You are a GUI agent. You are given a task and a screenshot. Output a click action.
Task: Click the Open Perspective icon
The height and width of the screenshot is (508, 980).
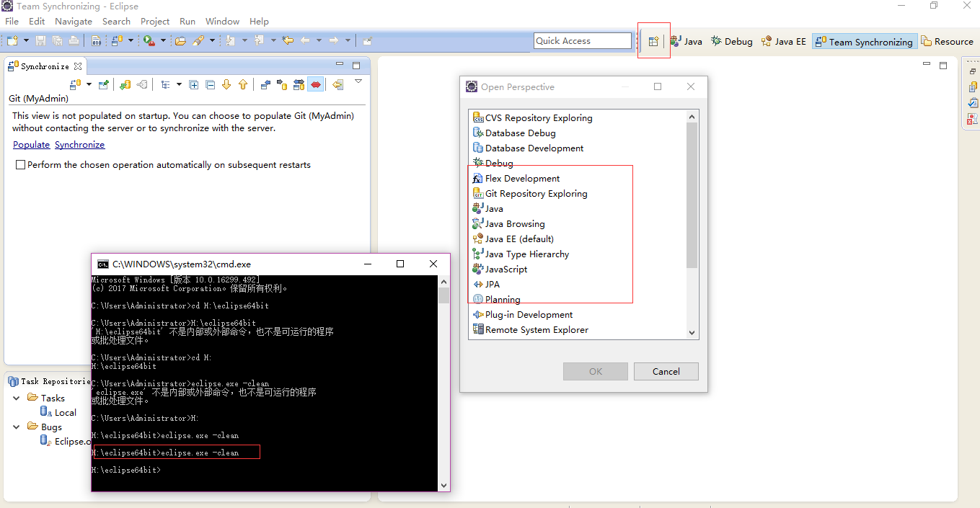coord(653,41)
